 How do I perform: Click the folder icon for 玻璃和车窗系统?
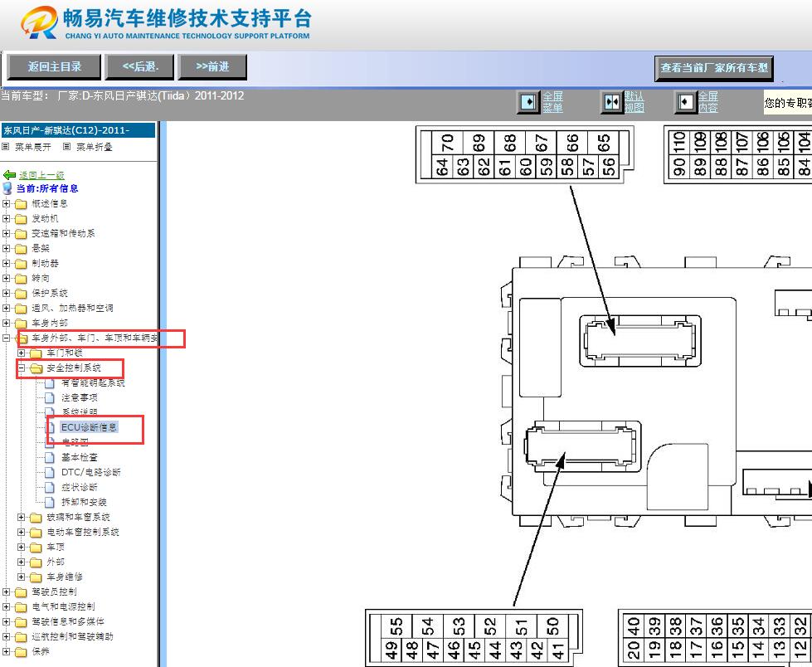point(36,518)
